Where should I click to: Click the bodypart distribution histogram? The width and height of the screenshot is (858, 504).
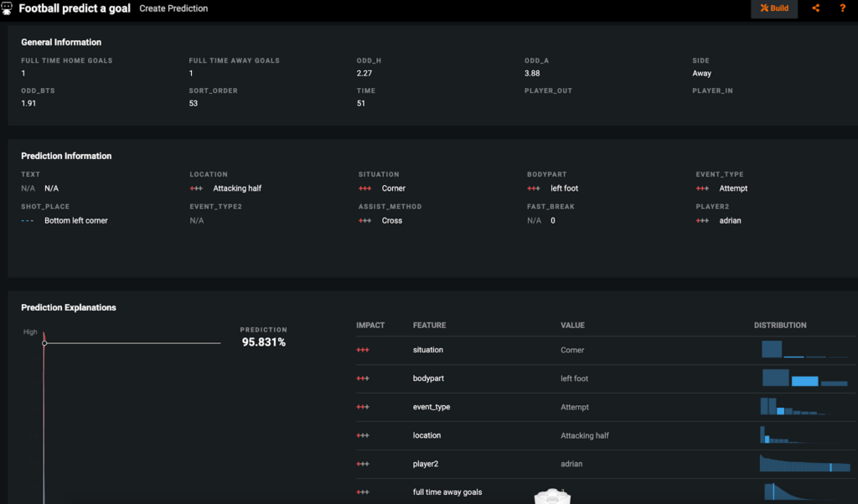(804, 378)
